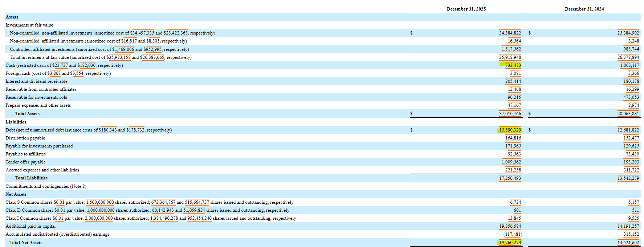Click the foreign cash cost $3,868
644x247 pixels.
coord(54,73)
